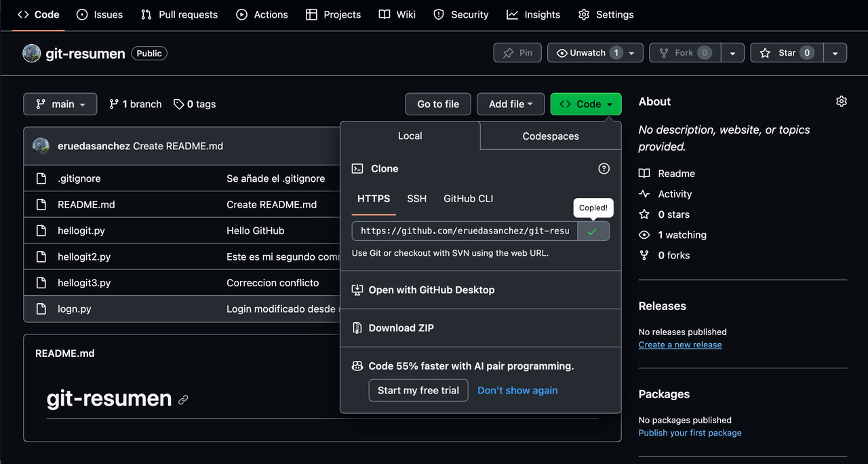Click the owner avatar beside git-resumen
This screenshot has width=868, height=464.
tap(32, 53)
